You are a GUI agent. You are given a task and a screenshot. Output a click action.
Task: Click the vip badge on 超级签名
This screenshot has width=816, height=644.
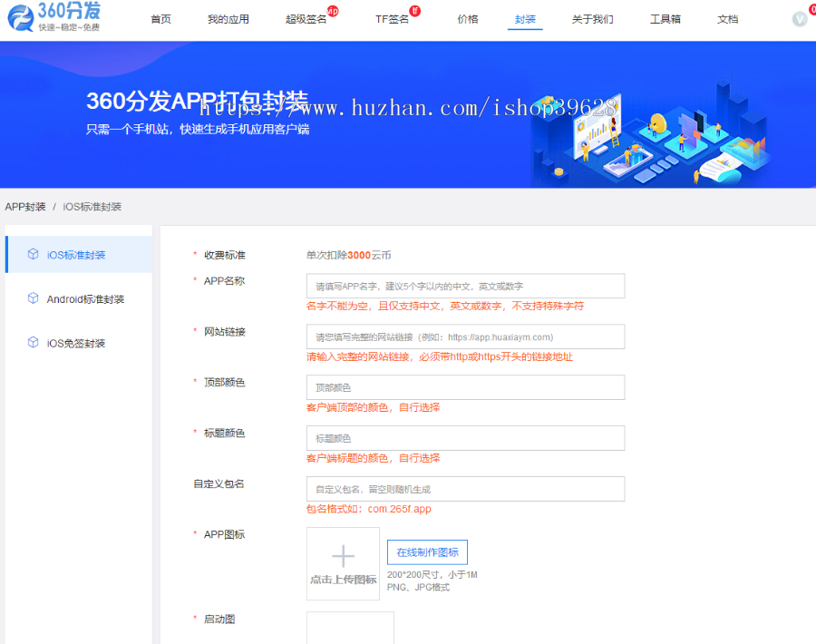click(333, 10)
